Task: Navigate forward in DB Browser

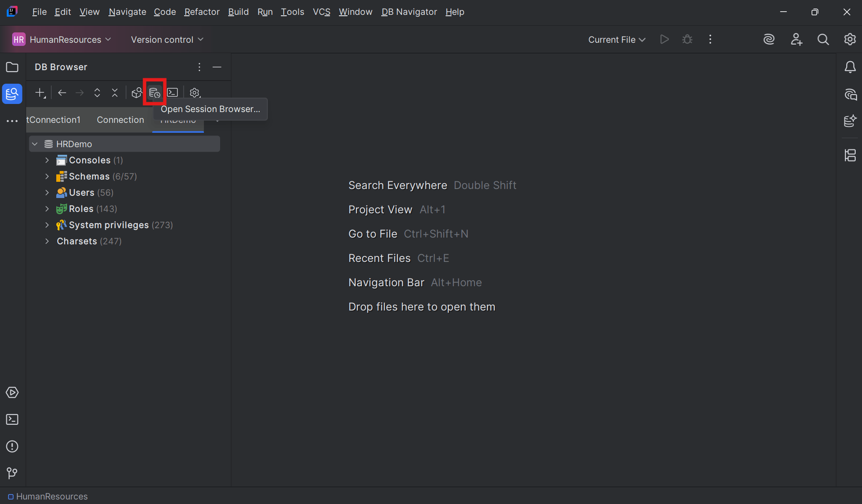Action: (80, 93)
